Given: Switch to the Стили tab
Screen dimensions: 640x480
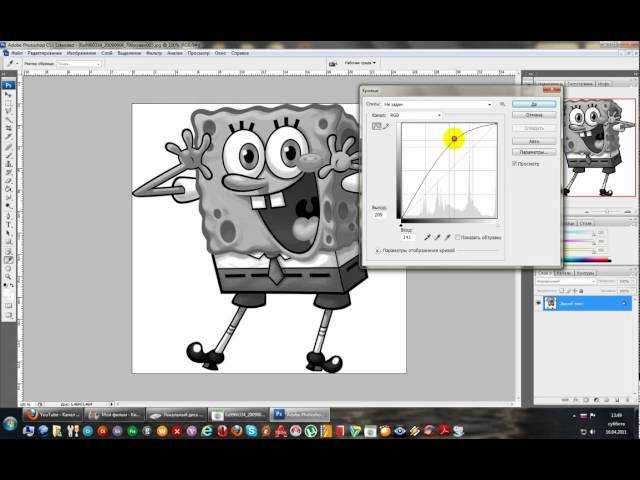Looking at the screenshot, I should (x=586, y=224).
